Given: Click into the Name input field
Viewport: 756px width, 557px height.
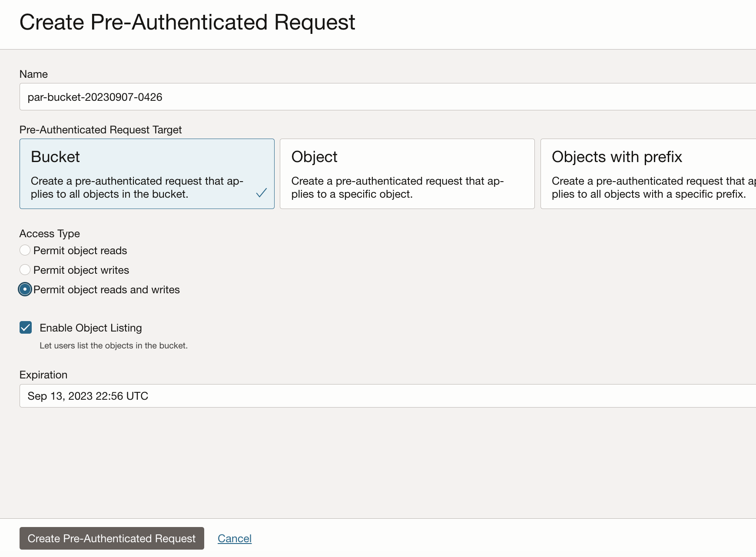Looking at the screenshot, I should point(387,97).
